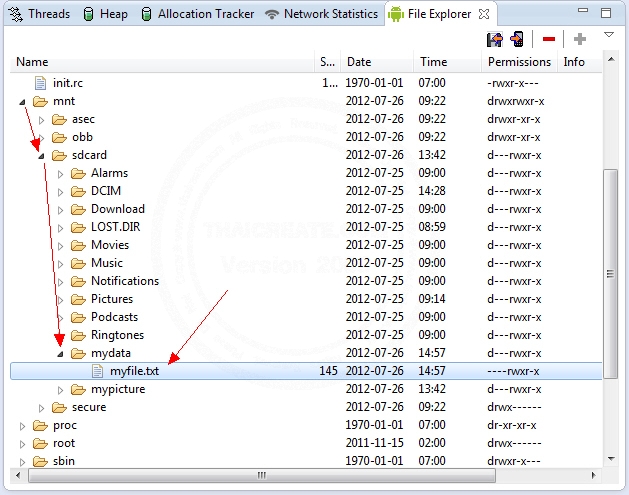Click horizontal scrollbar right arrow
The width and height of the screenshot is (629, 495).
[x=594, y=476]
